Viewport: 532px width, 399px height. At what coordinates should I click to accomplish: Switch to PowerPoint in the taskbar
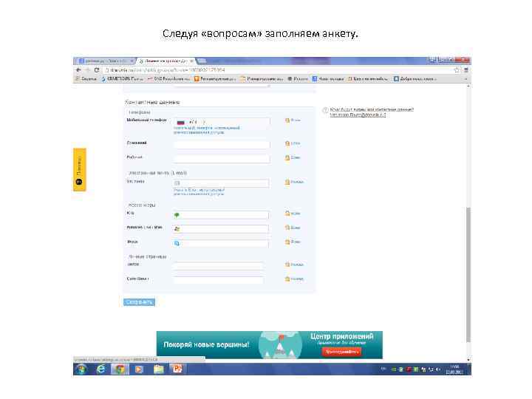coord(177,369)
